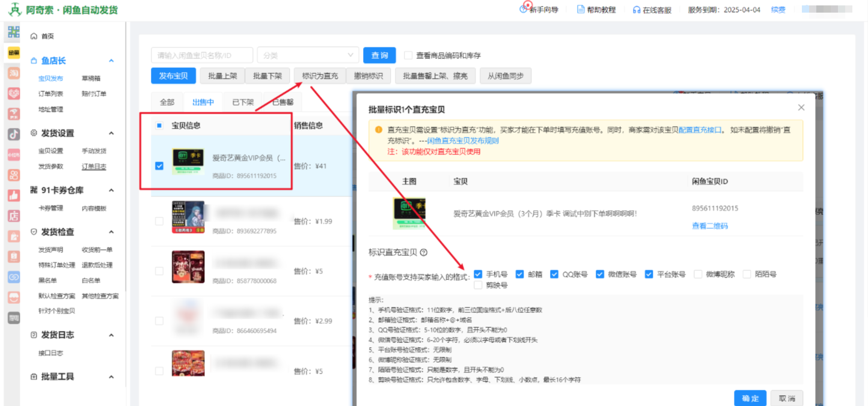The height and width of the screenshot is (406, 868).
Task: Uncheck the 微信账号 format checkbox
Action: pyautogui.click(x=600, y=274)
